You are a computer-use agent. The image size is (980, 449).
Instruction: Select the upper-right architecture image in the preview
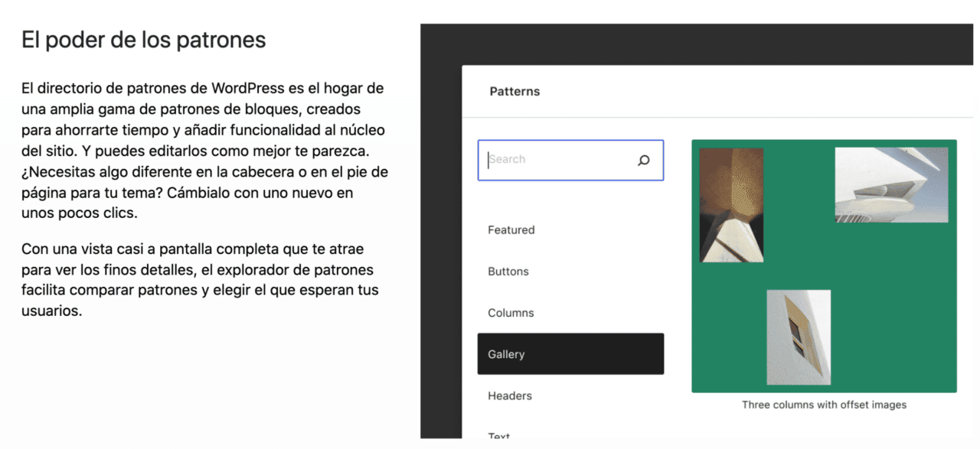tap(891, 184)
